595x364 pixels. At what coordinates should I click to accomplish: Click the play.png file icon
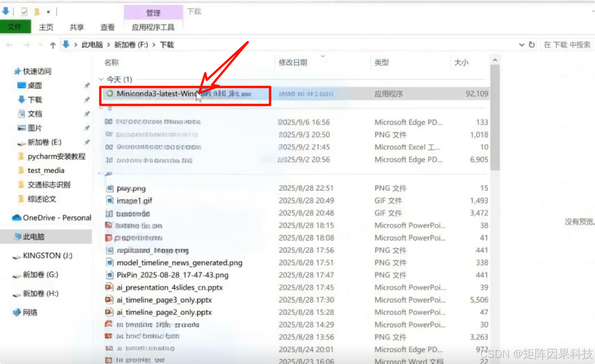coord(109,188)
